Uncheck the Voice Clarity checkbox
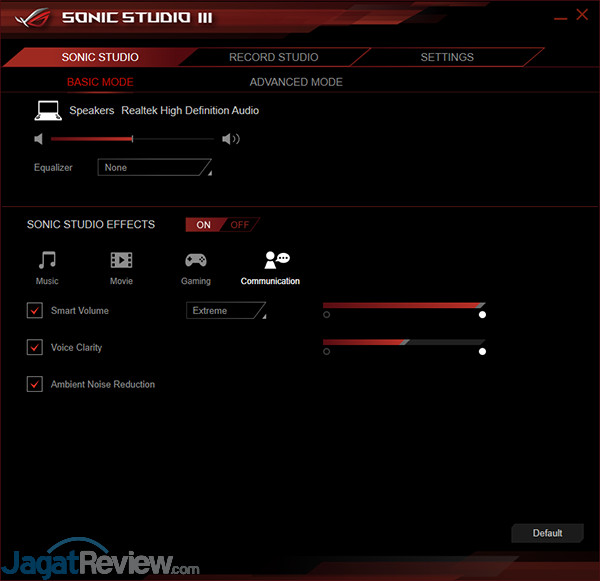 click(35, 347)
